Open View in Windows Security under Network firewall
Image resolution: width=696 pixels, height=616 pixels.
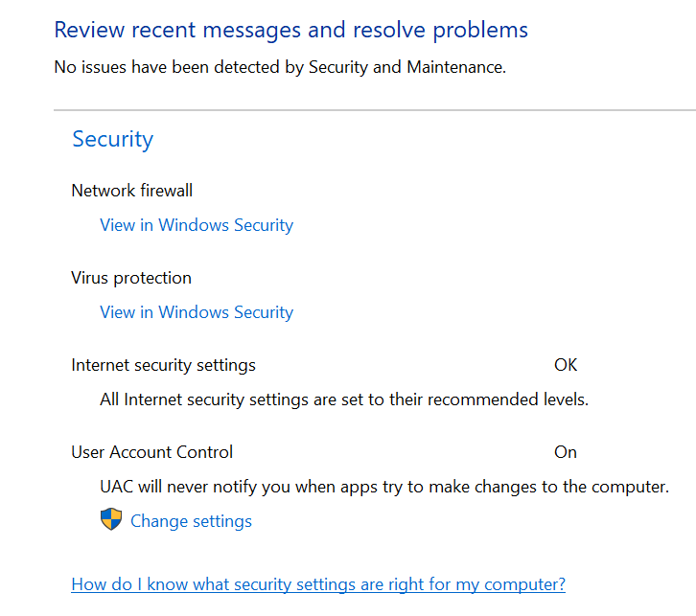[x=197, y=225]
